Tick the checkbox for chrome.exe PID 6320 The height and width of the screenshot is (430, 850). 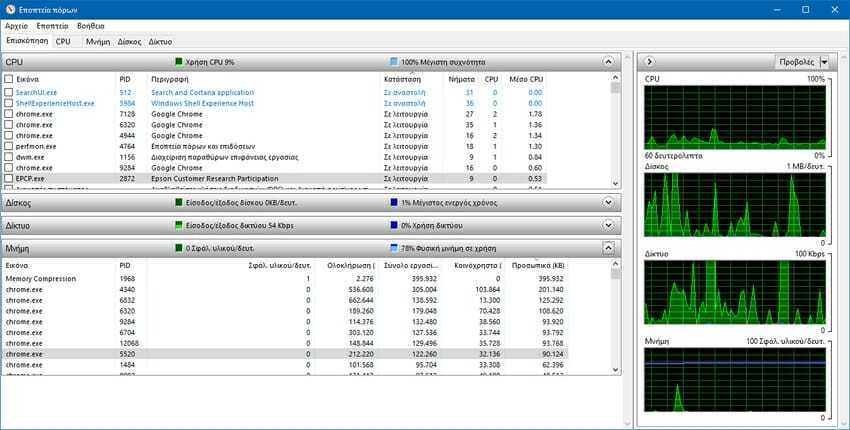pyautogui.click(x=9, y=125)
